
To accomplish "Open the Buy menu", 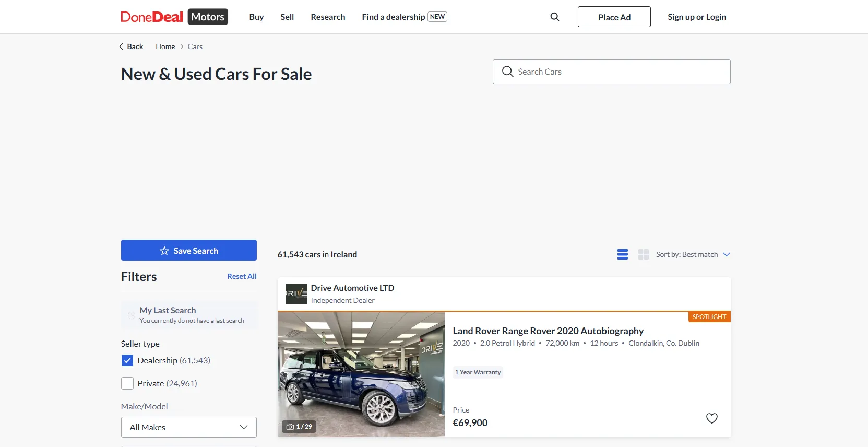I will 256,17.
